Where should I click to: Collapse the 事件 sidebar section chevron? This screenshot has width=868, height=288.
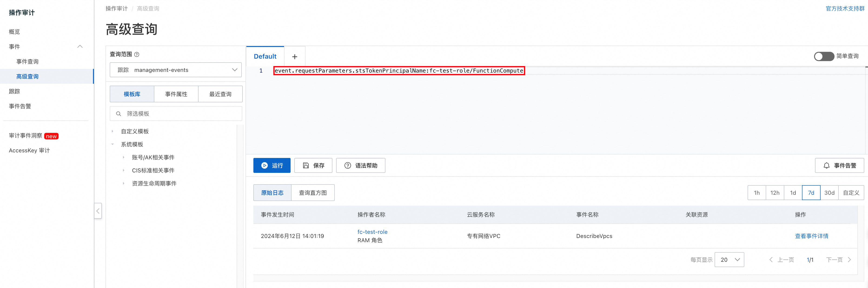80,47
